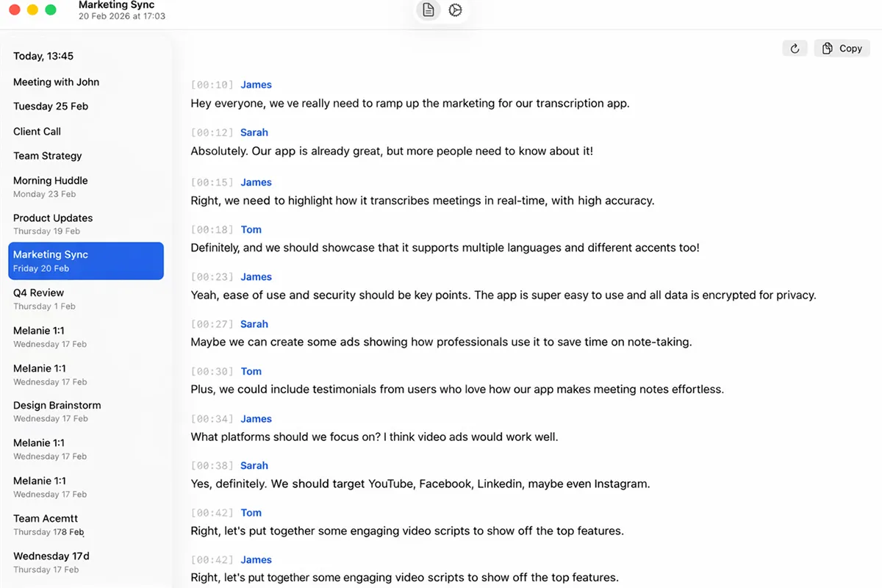This screenshot has width=882, height=588.
Task: Select the Team Strategy meeting
Action: (x=47, y=156)
